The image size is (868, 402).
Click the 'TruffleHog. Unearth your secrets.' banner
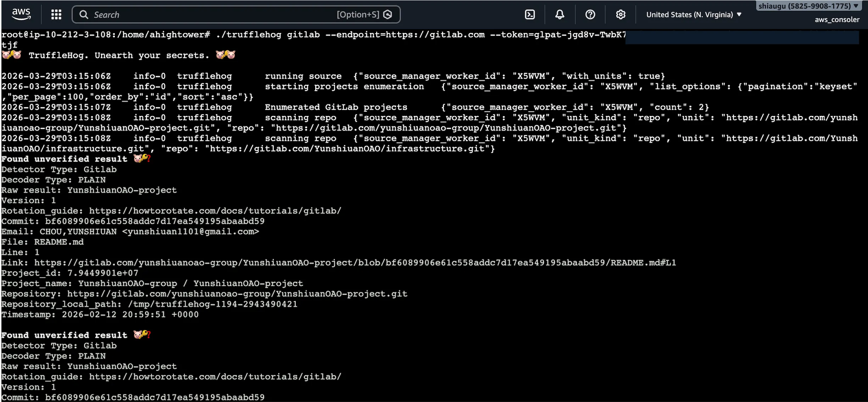point(119,56)
